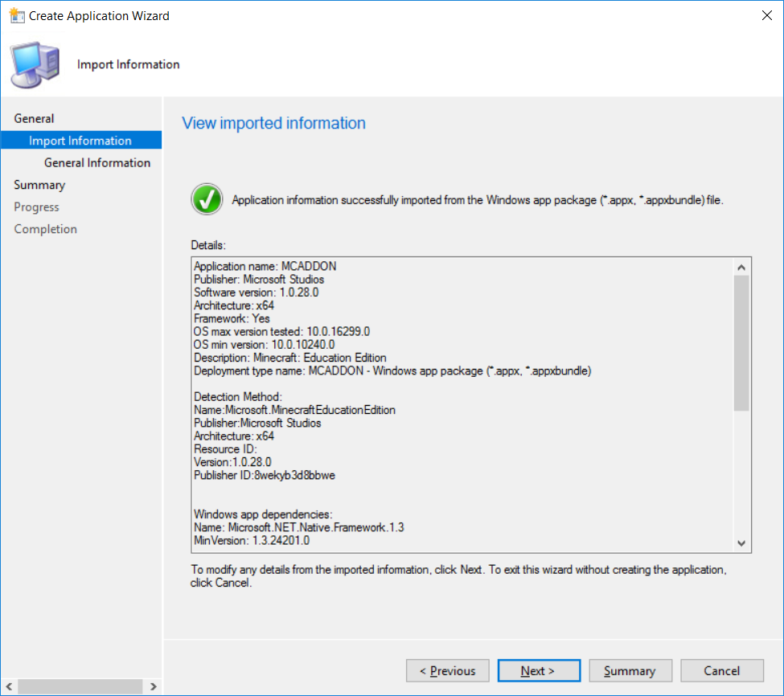Select General in the wizard steps

pos(34,118)
